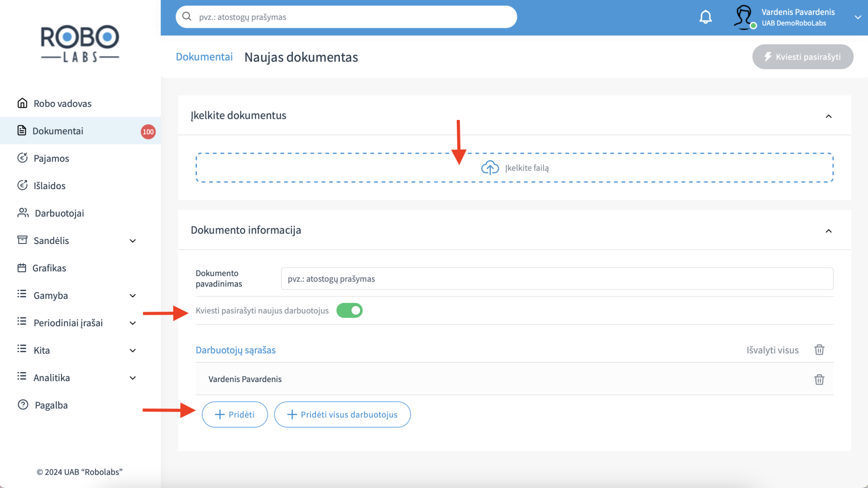Image resolution: width=868 pixels, height=488 pixels.
Task: Click the Gamyba list icon
Action: click(22, 294)
